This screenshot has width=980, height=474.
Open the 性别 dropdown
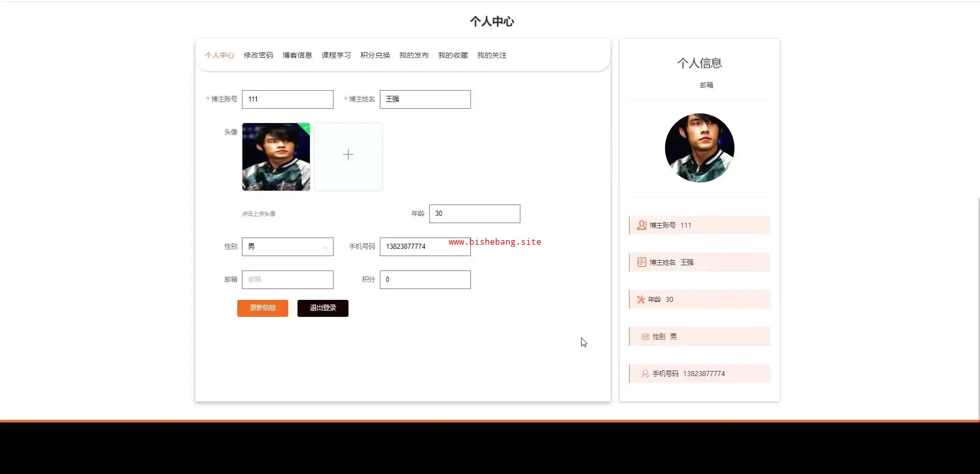288,247
